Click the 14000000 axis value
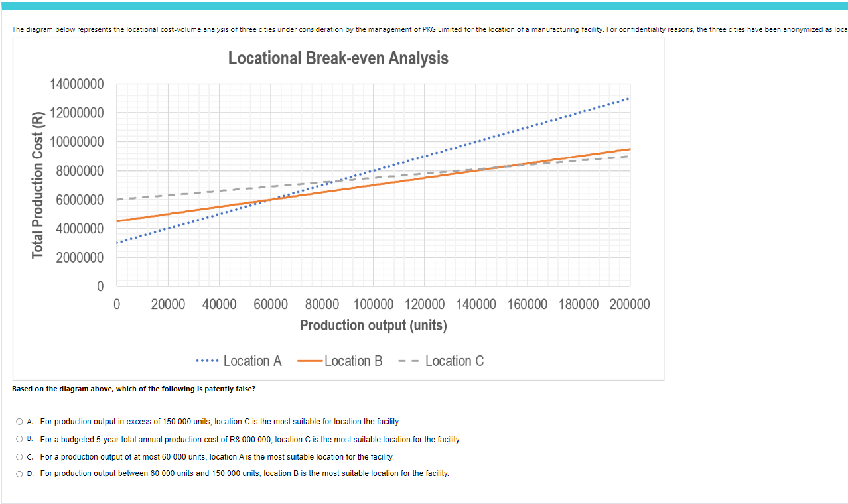This screenshot has width=848, height=504. coord(77,84)
